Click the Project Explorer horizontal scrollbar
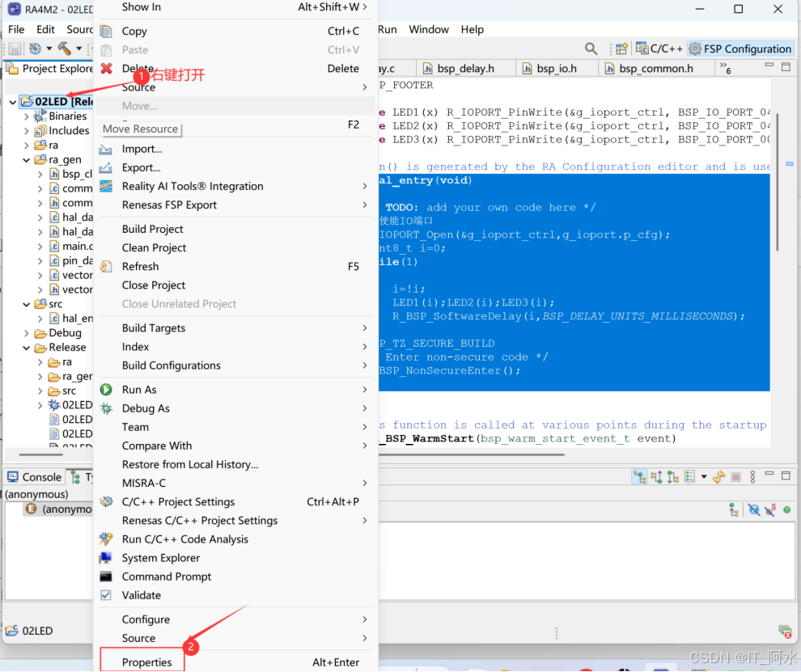Viewport: 801px width, 672px height. (x=41, y=454)
